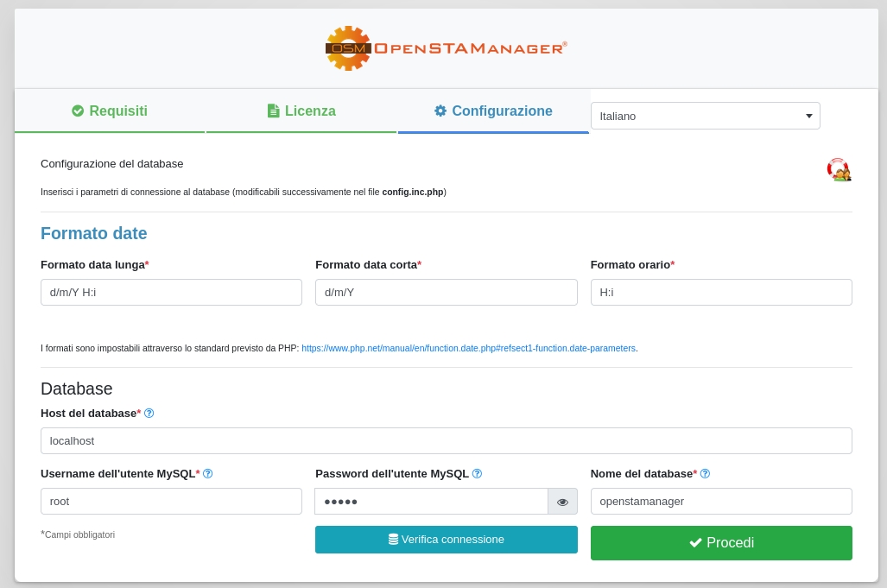The width and height of the screenshot is (887, 588).
Task: Click help icon beside Username dell'utente MySQL
Action: (x=207, y=474)
